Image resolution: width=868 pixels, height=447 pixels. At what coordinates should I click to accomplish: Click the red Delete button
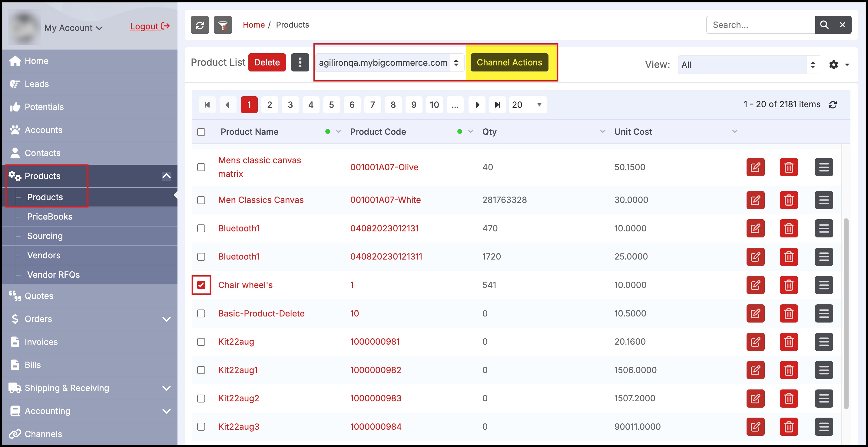click(267, 62)
